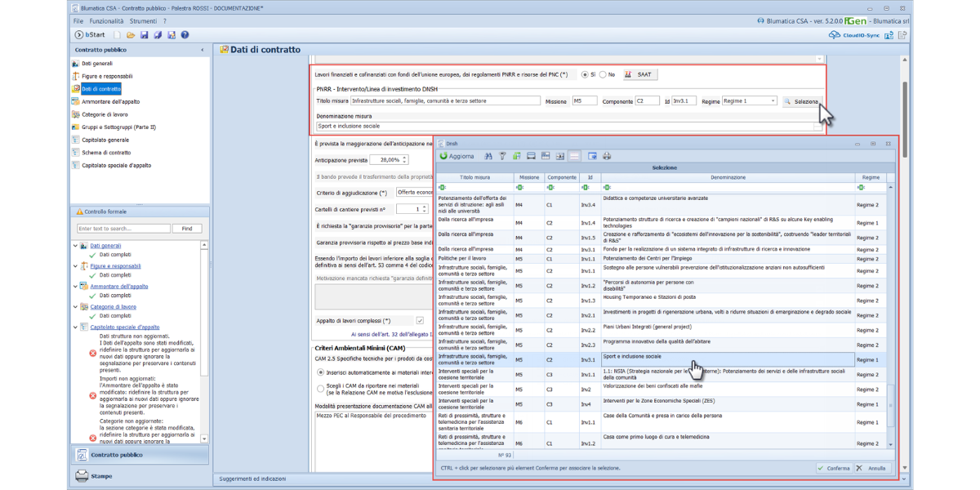Toggle the 'Appalto di lavori complessi' checkbox
The height and width of the screenshot is (490, 980).
420,321
